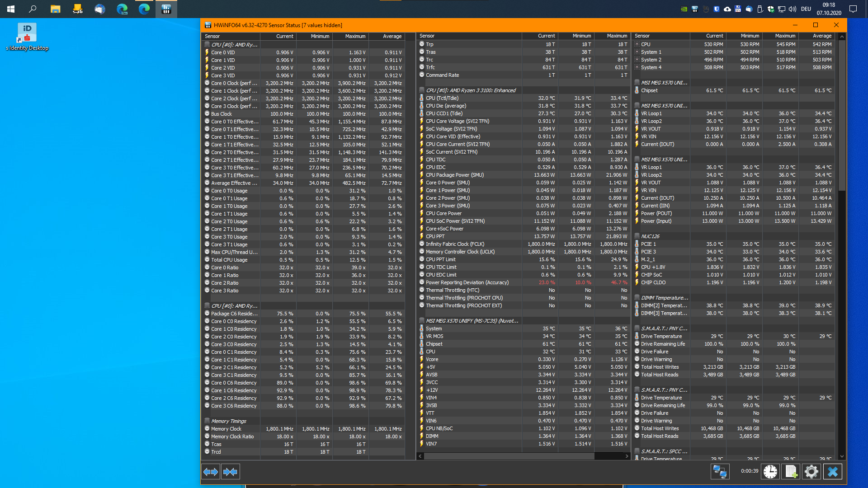
Task: Open sensor settings gear icon
Action: [x=811, y=472]
